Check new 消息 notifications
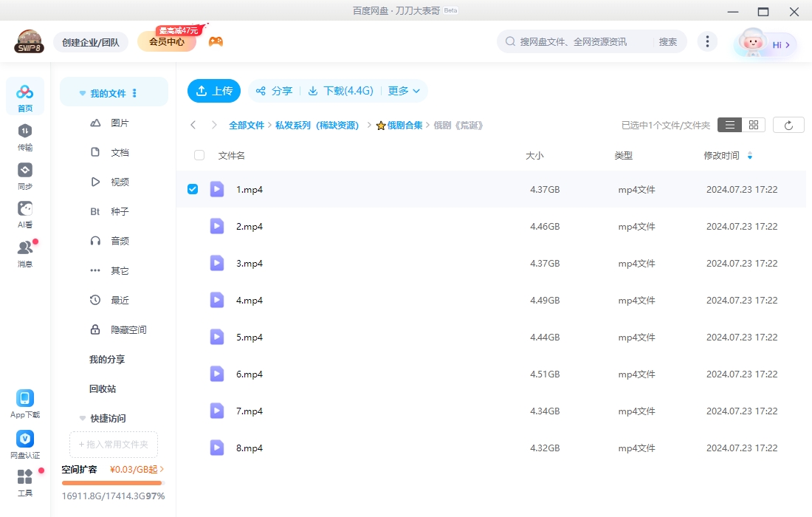 coord(24,251)
